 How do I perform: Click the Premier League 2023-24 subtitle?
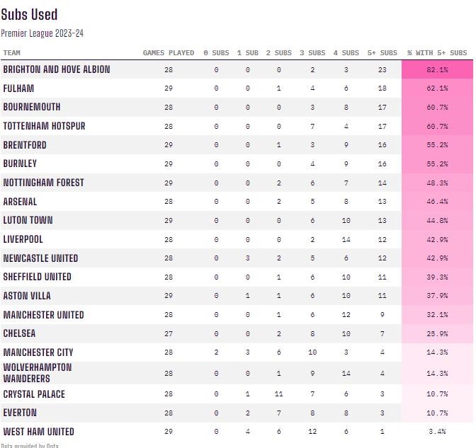click(42, 33)
